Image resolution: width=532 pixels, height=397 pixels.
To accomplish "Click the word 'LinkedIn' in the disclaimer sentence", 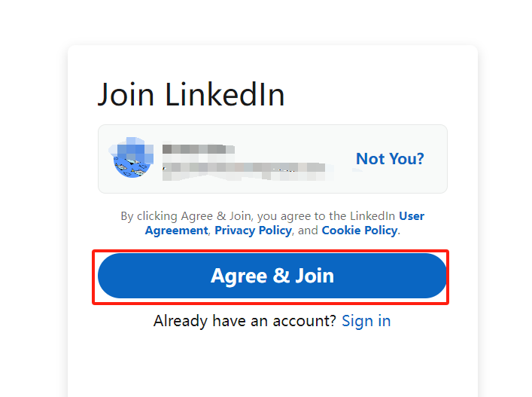I will tap(372, 216).
